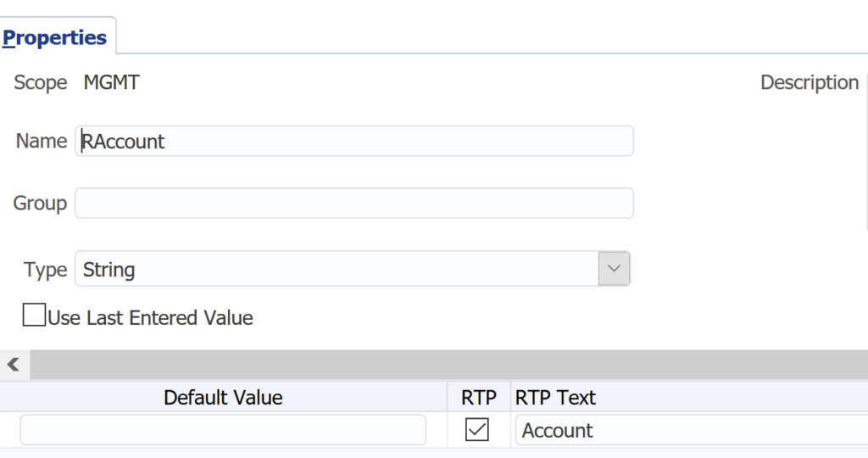
Task: Uncheck the RTP checkbox
Action: coord(477,430)
